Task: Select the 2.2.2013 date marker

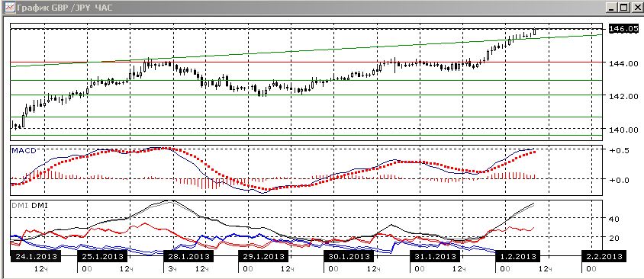Action: tap(604, 256)
